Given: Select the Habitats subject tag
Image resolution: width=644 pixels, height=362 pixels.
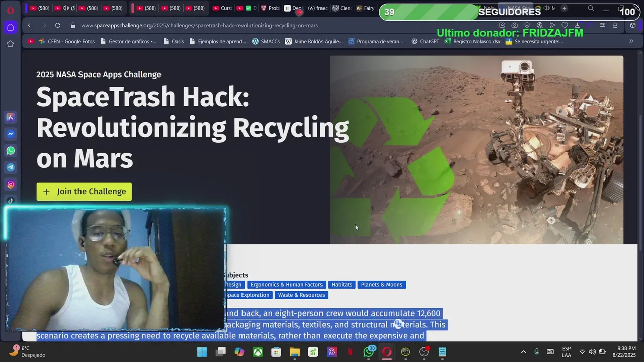Looking at the screenshot, I should pos(342,285).
